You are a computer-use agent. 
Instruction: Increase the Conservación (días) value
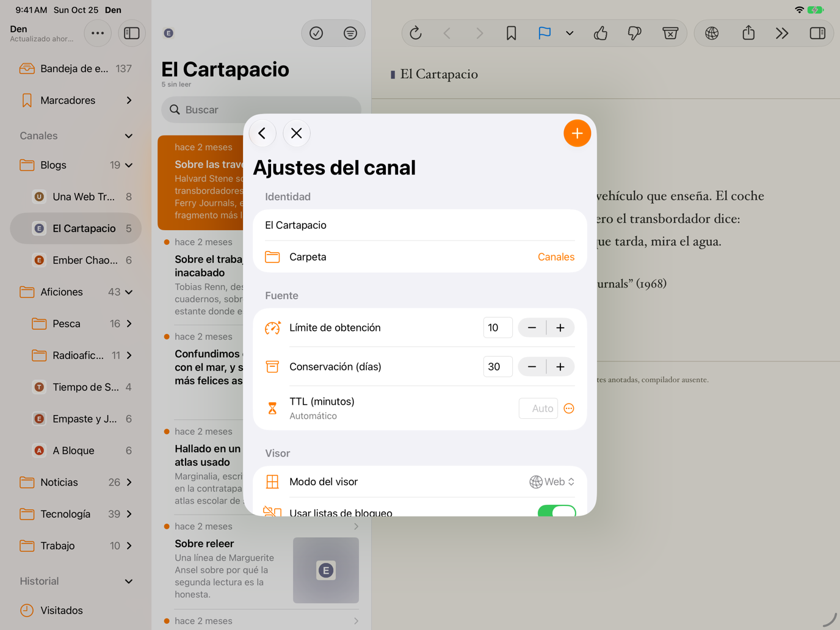(560, 367)
